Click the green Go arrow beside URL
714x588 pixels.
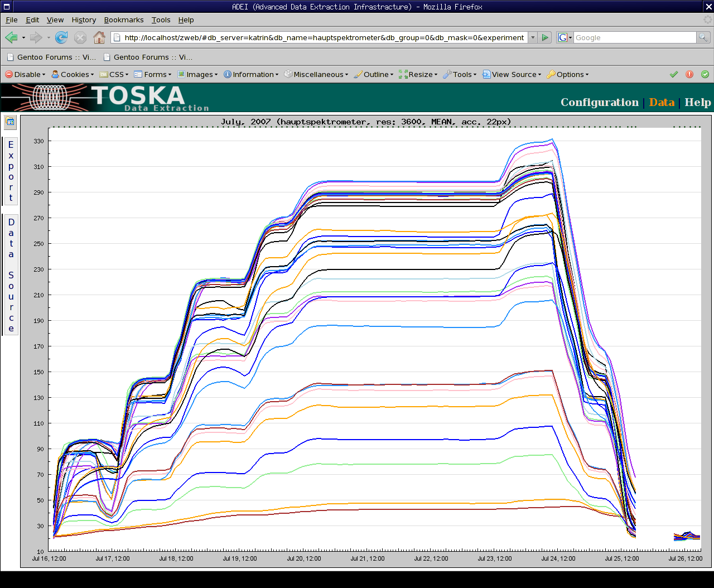pyautogui.click(x=546, y=37)
